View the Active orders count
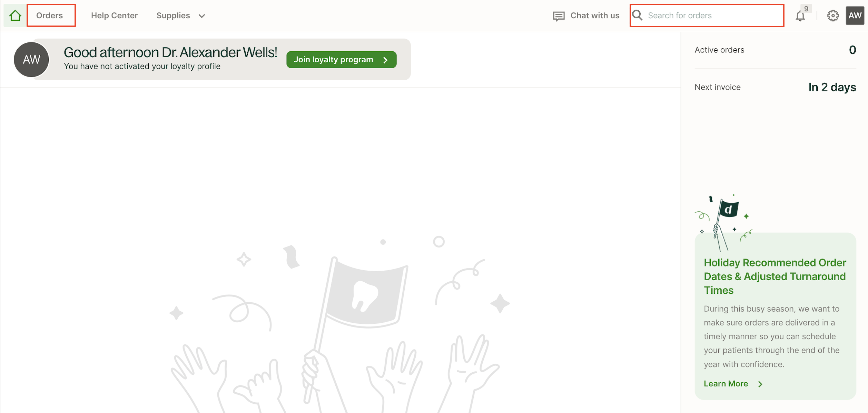The image size is (868, 413). [852, 50]
